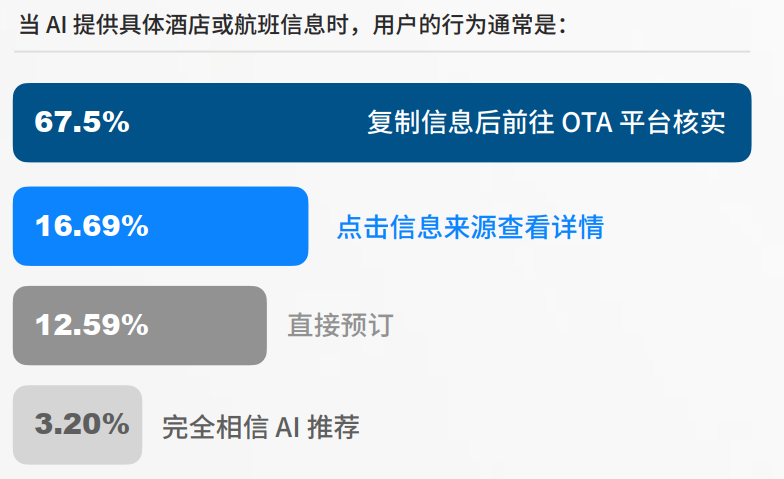This screenshot has height=479, width=784.
Task: Click the word AI in the title
Action: [56, 24]
